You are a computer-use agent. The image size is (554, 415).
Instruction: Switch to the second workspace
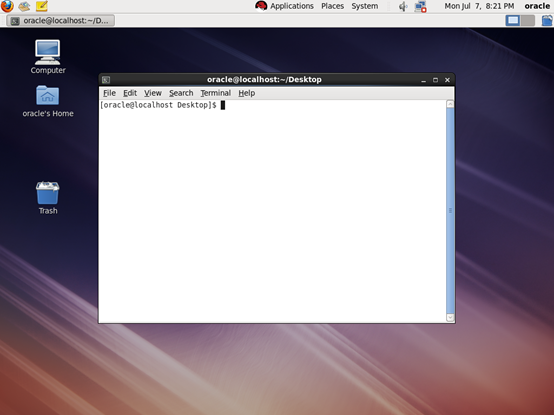point(528,20)
